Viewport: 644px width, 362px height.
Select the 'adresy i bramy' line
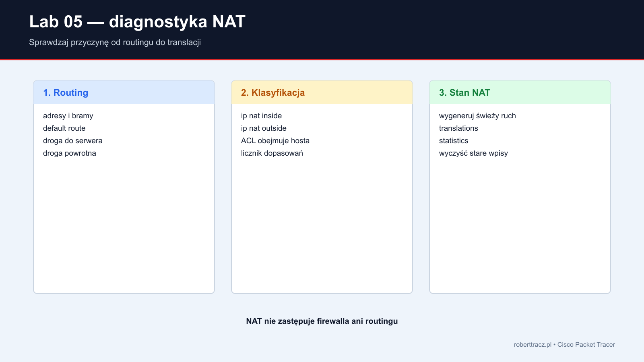point(68,116)
